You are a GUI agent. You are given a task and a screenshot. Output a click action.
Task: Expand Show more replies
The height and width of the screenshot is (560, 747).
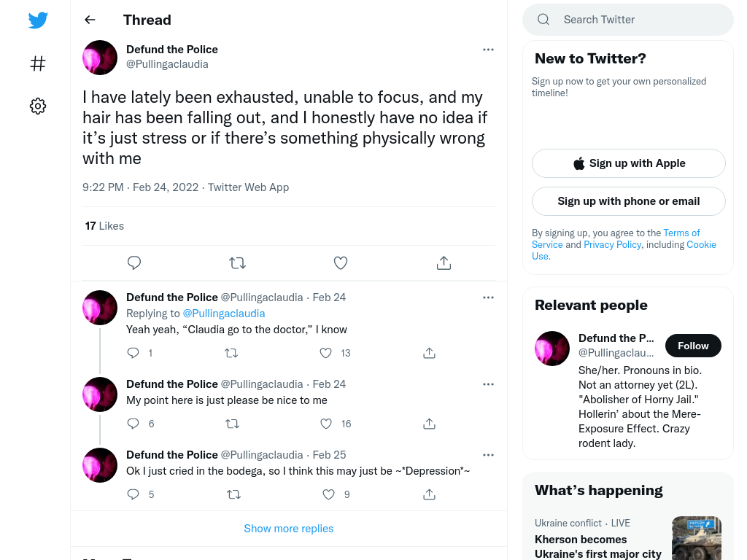pos(289,529)
